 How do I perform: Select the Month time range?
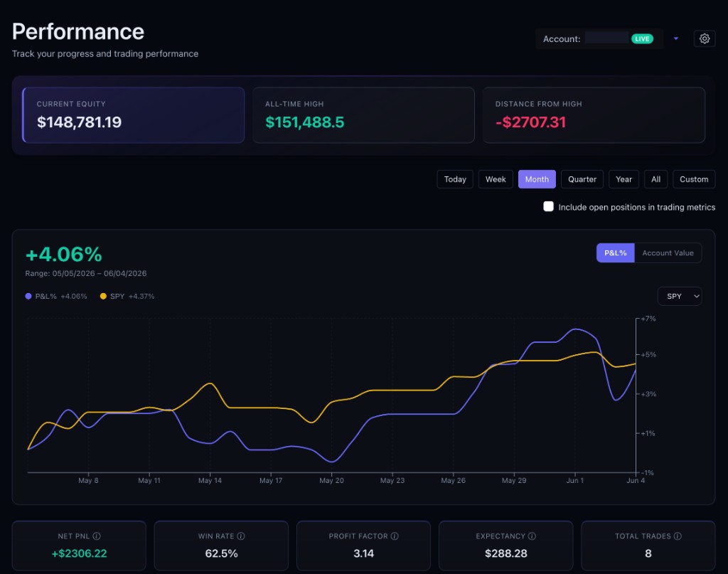537,179
